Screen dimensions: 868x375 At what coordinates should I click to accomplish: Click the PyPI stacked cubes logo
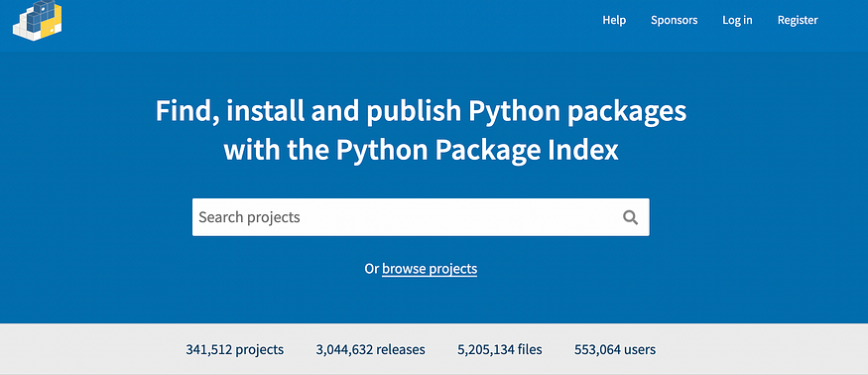point(37,21)
